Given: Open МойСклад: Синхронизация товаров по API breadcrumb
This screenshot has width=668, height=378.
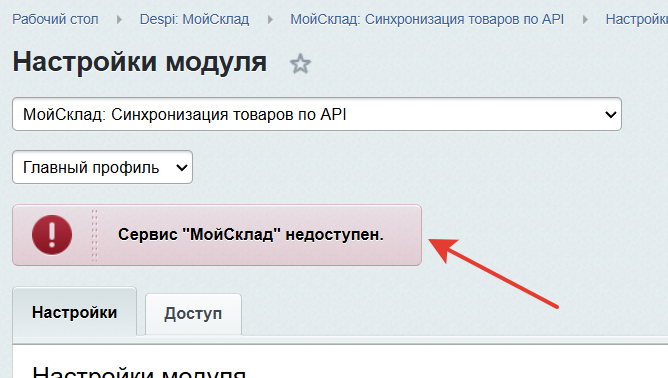Looking at the screenshot, I should coord(427,19).
